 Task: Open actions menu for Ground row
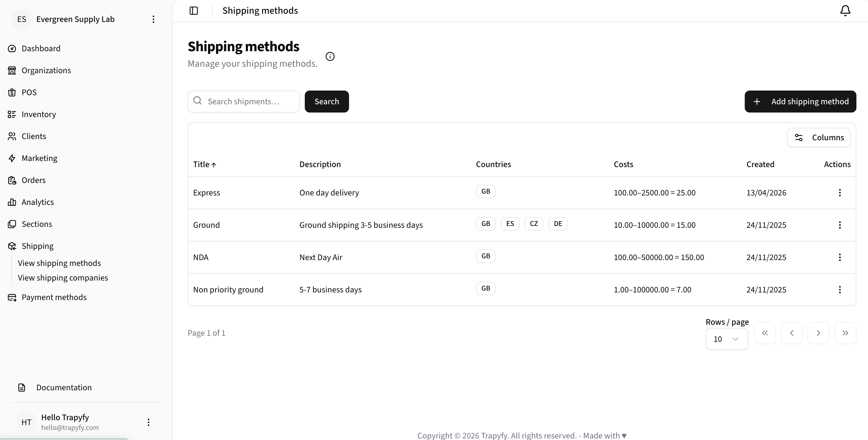840,225
